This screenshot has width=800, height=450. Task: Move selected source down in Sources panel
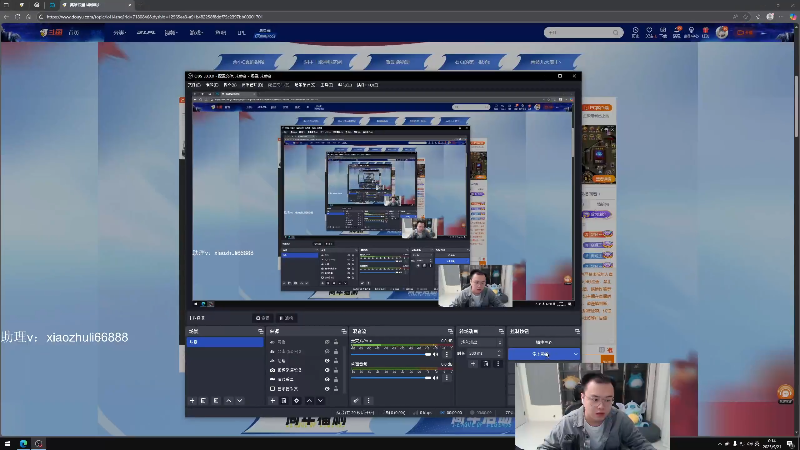click(x=320, y=401)
